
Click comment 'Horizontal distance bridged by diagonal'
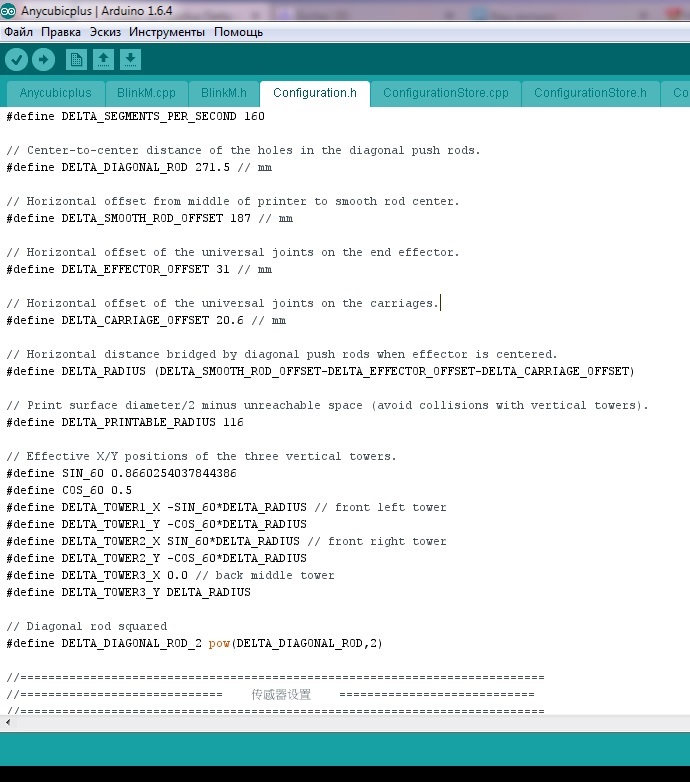281,354
